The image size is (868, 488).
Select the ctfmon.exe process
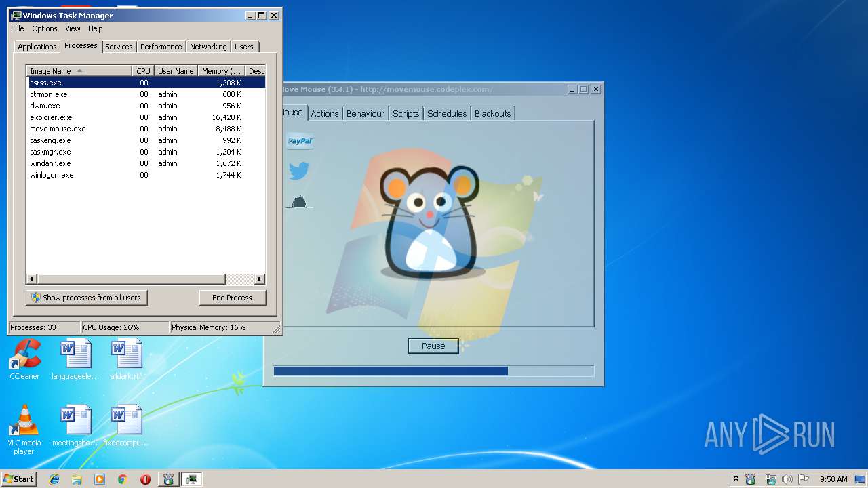[145, 94]
